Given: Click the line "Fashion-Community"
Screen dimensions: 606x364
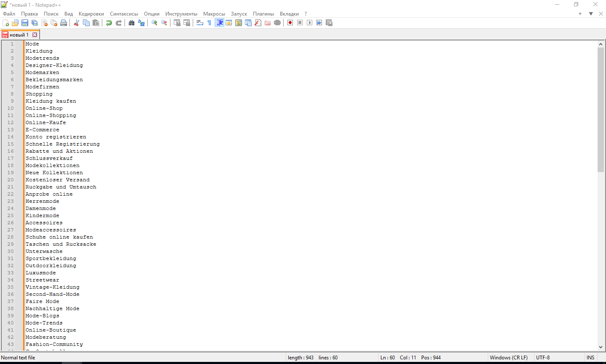Looking at the screenshot, I should [54, 344].
